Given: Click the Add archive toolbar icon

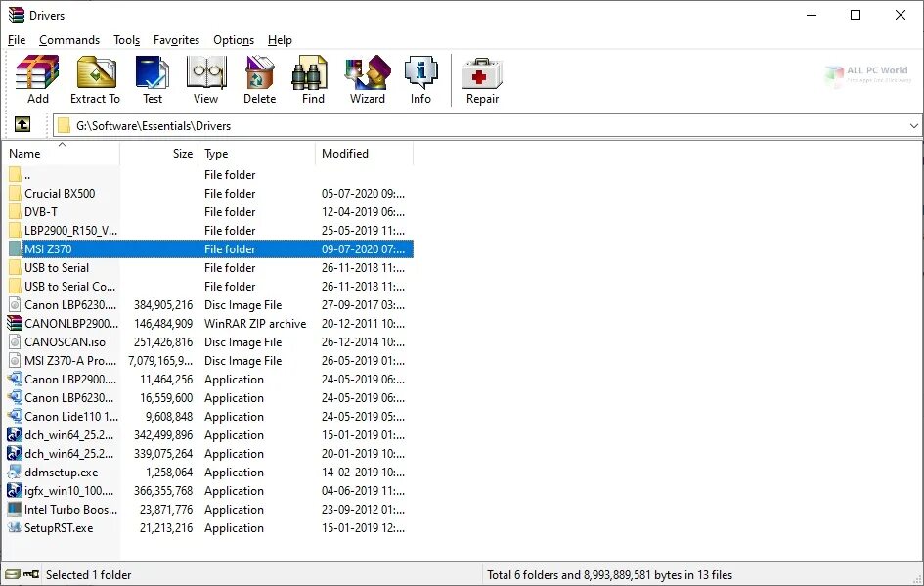Looking at the screenshot, I should click(38, 73).
